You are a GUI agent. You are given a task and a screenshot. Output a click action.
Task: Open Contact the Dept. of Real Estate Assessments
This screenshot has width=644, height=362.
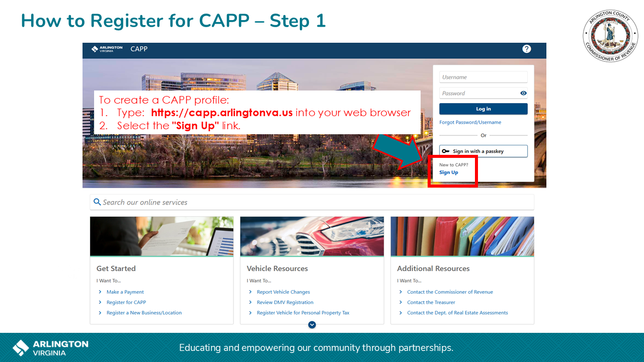pyautogui.click(x=457, y=313)
